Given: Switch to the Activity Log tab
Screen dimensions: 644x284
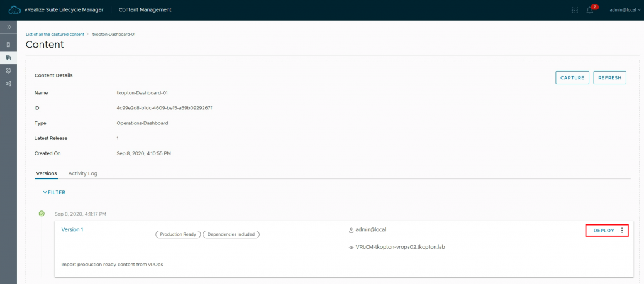Looking at the screenshot, I should point(82,173).
